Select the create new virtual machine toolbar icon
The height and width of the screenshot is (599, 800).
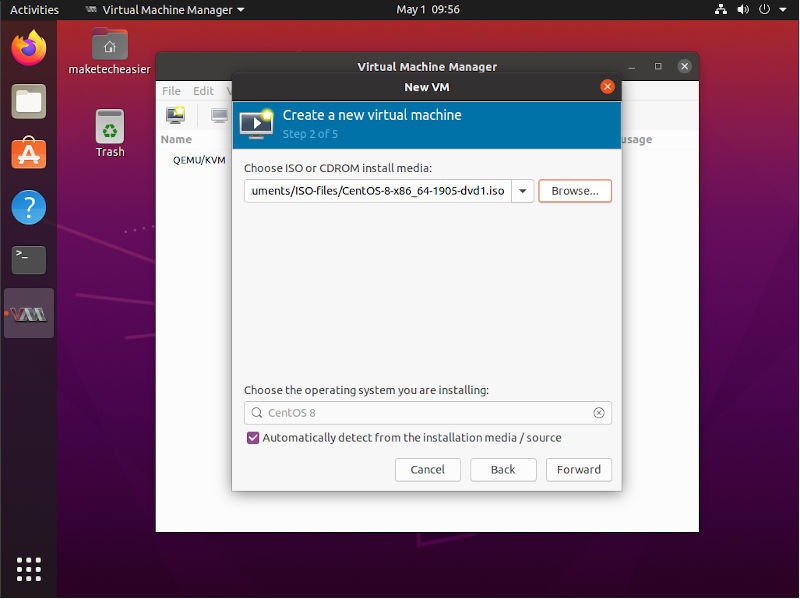174,115
